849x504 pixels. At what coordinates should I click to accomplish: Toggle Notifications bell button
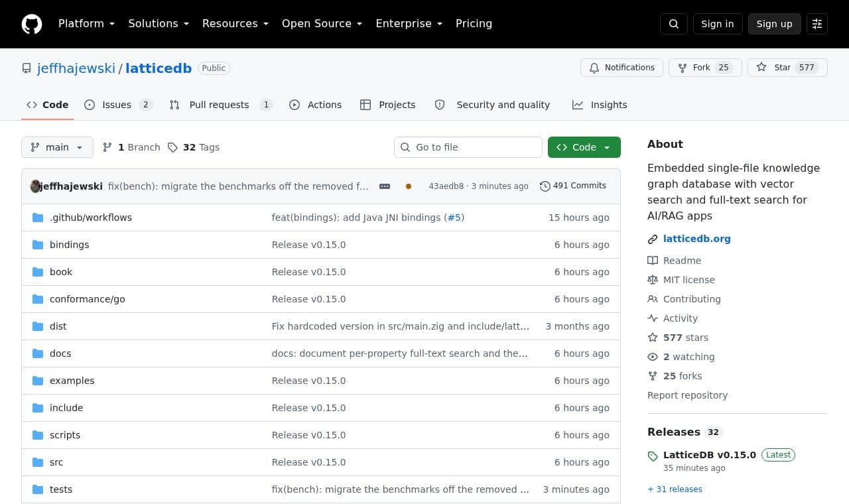(621, 68)
